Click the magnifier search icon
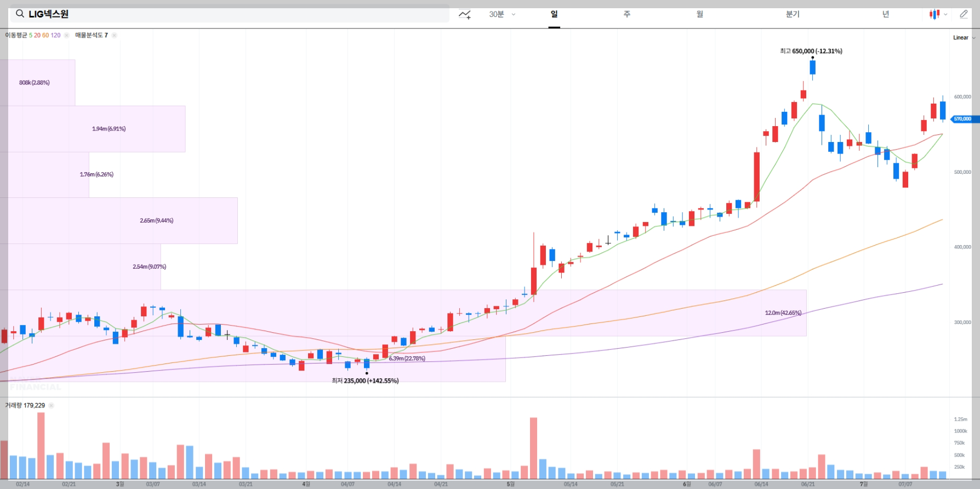Image resolution: width=980 pixels, height=489 pixels. point(20,14)
